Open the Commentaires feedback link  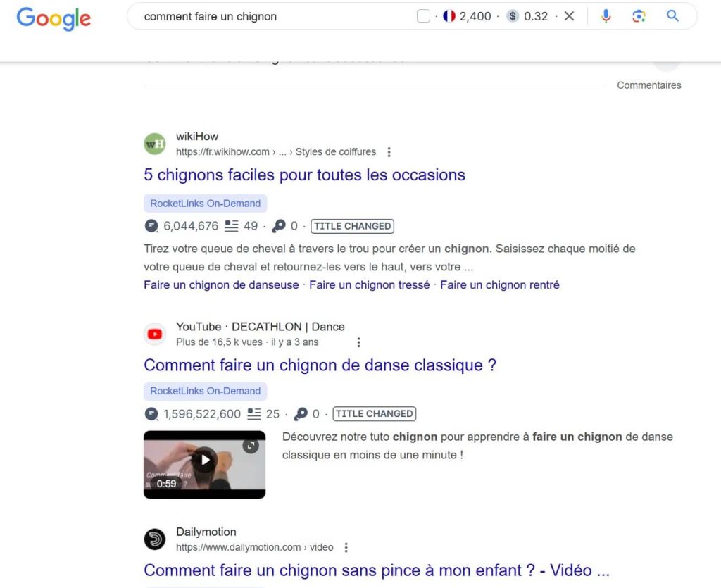648,85
